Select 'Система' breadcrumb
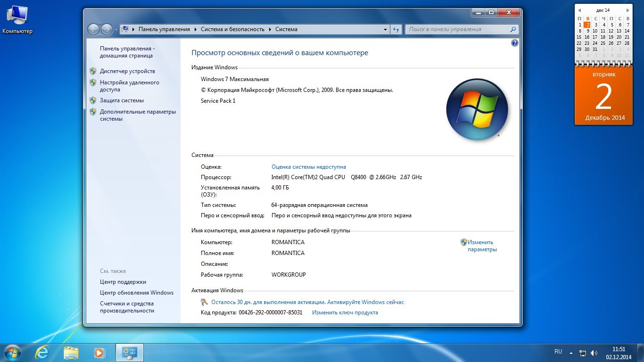The height and width of the screenshot is (362, 644). [x=286, y=29]
